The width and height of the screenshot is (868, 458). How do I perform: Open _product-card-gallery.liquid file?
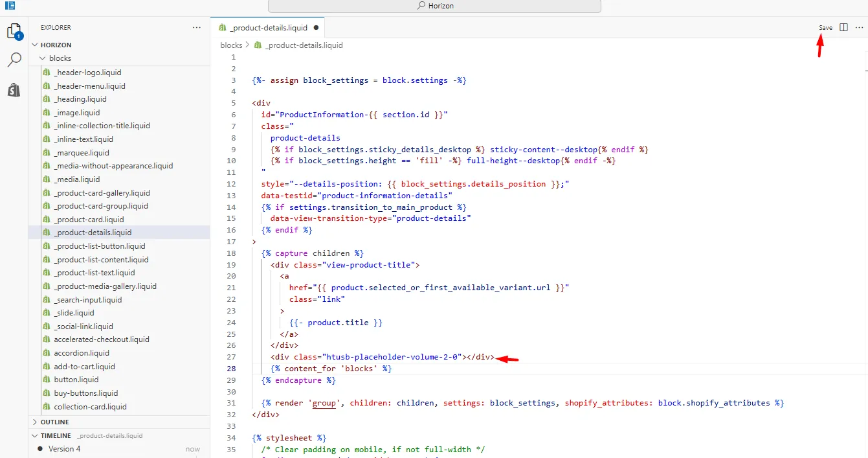[102, 193]
